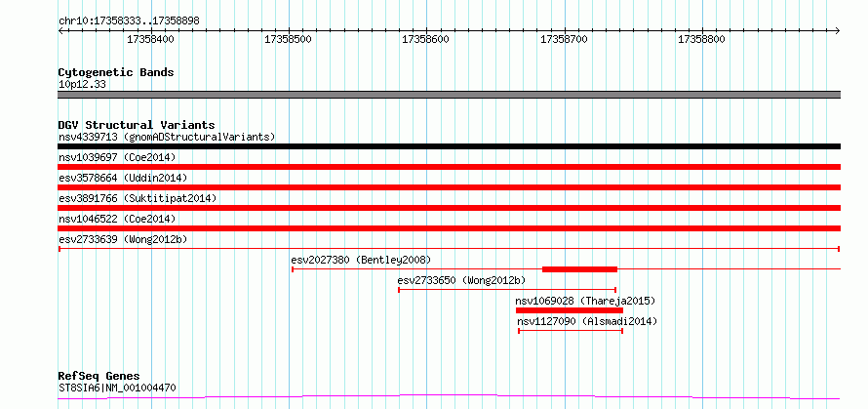Click the magenta ST8SIA6 gene track line

pos(449,397)
